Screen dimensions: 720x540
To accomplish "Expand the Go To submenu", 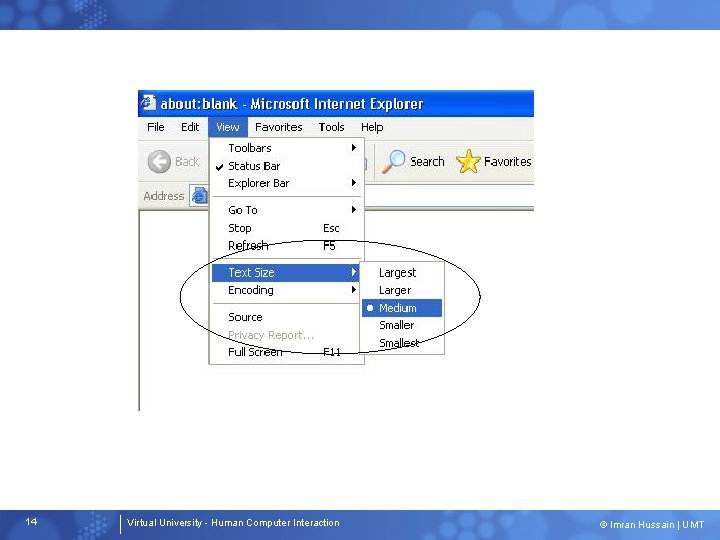I will [287, 210].
